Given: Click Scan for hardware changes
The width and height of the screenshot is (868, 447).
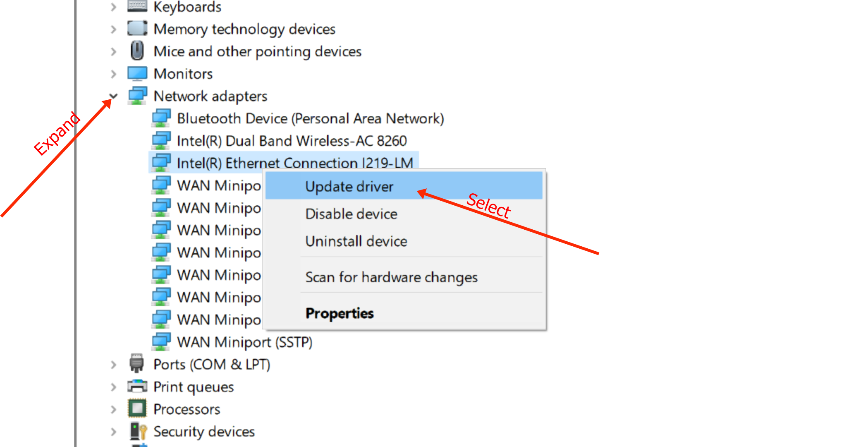Looking at the screenshot, I should click(391, 277).
